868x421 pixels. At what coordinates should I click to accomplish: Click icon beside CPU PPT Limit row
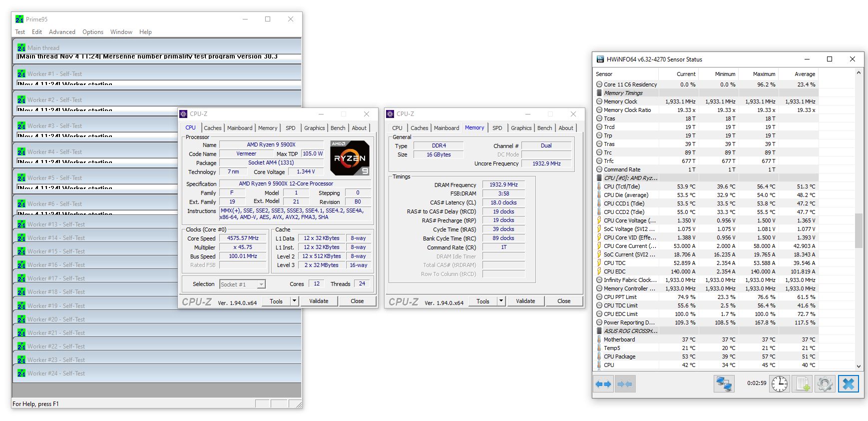(599, 296)
